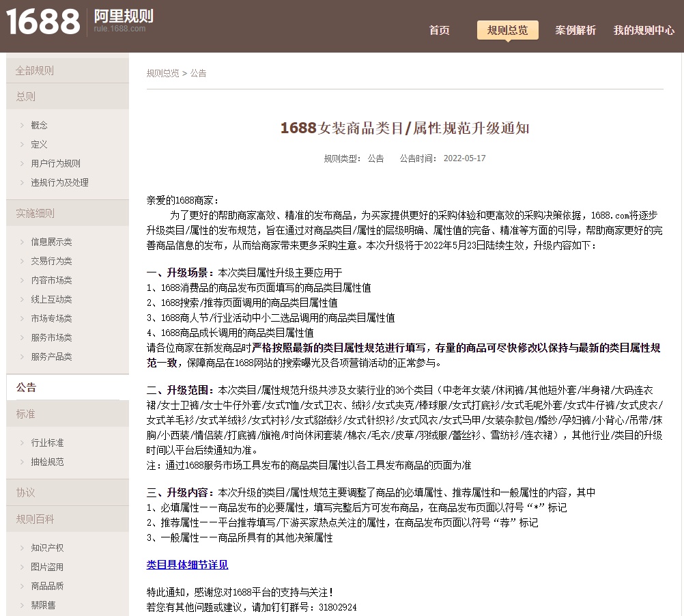Click the 公告 breadcrumb link
Screen dimensions: 684x616
198,73
